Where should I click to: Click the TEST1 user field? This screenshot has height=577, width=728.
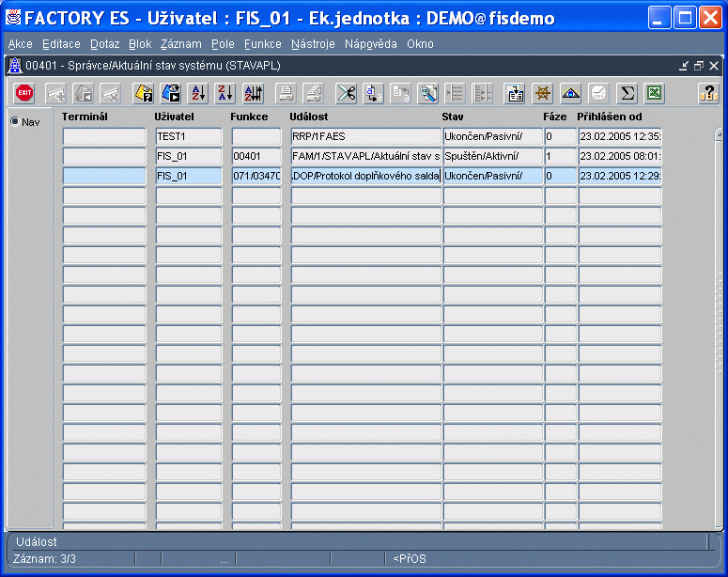(x=189, y=136)
